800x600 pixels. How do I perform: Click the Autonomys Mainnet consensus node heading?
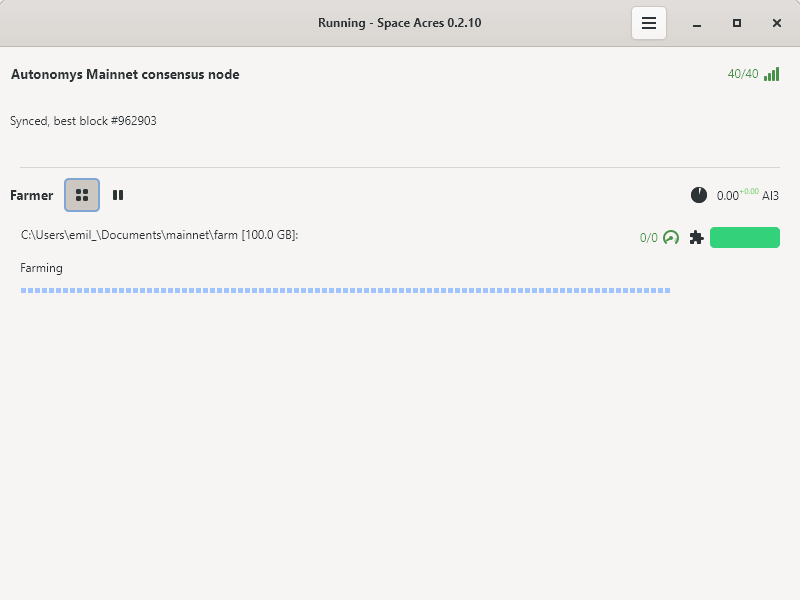tap(125, 74)
